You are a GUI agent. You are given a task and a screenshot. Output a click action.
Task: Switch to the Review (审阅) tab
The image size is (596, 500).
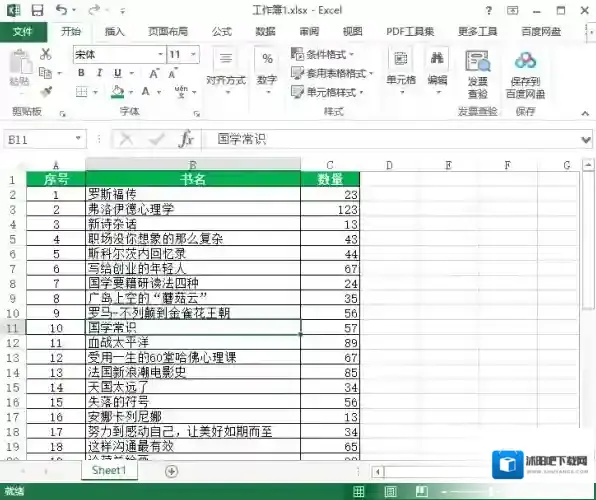pyautogui.click(x=309, y=32)
